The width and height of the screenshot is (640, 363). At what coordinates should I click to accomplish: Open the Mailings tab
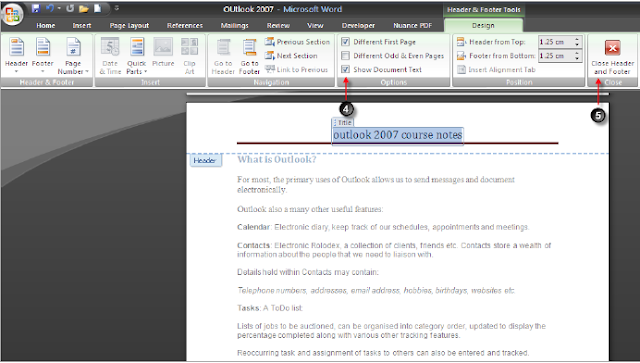tap(234, 25)
